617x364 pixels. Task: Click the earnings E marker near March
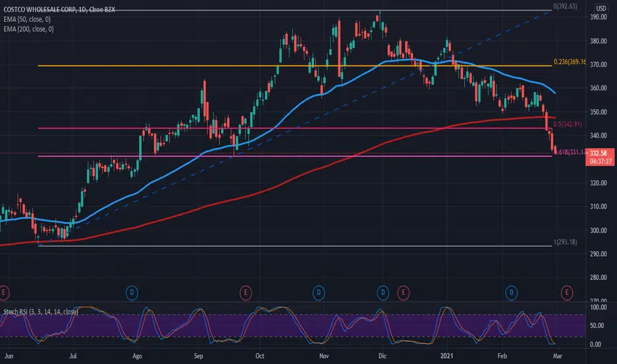coord(567,293)
